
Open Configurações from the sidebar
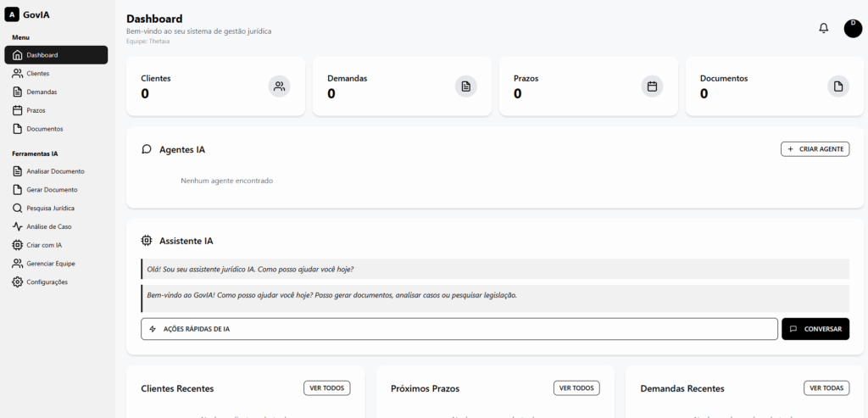point(47,281)
